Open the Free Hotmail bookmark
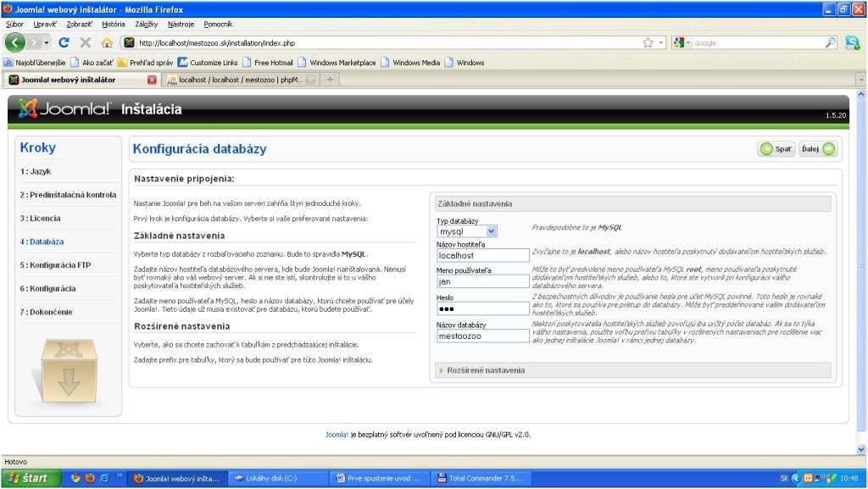This screenshot has width=868, height=489. click(x=268, y=63)
